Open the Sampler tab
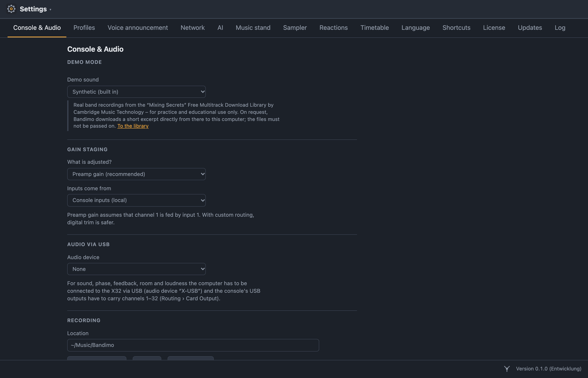Viewport: 588px width, 378px height. [x=295, y=28]
